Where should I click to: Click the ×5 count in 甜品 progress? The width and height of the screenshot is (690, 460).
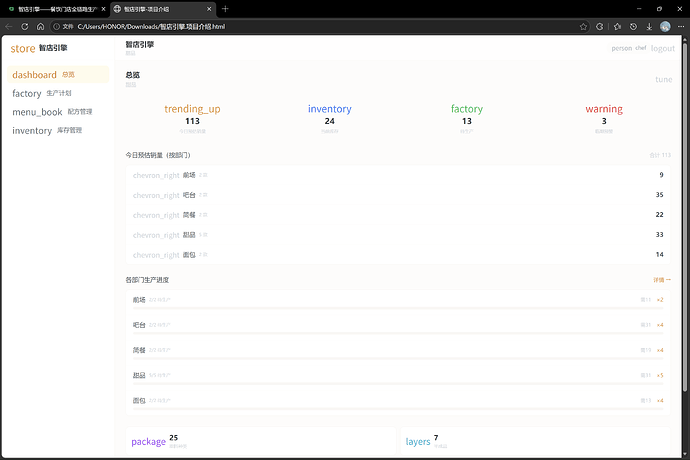[x=660, y=375]
